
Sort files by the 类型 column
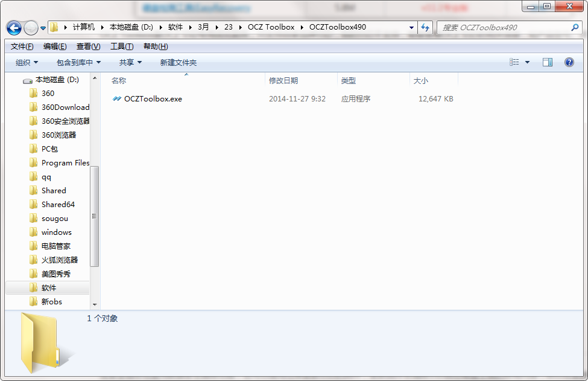349,81
